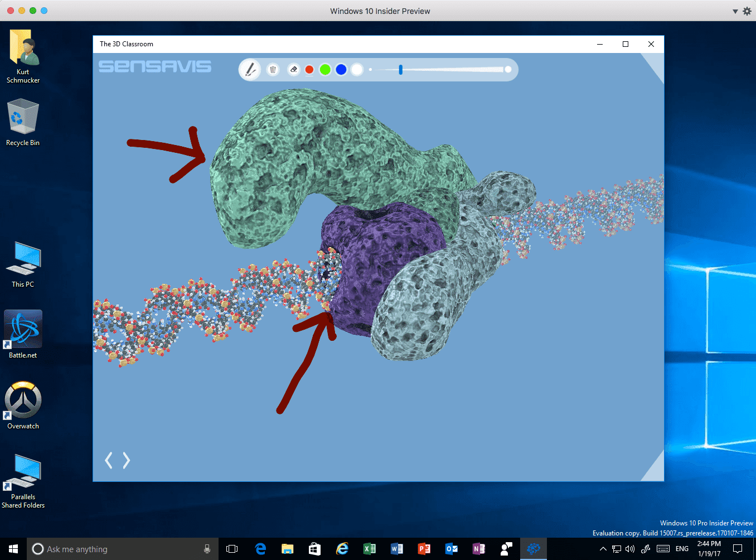Select Parallels Shared Folders shortcut
This screenshot has width=756, height=560.
coord(23,481)
